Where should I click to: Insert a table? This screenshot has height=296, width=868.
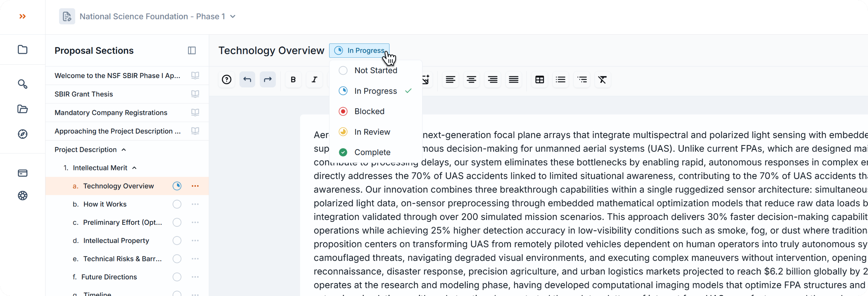tap(540, 80)
